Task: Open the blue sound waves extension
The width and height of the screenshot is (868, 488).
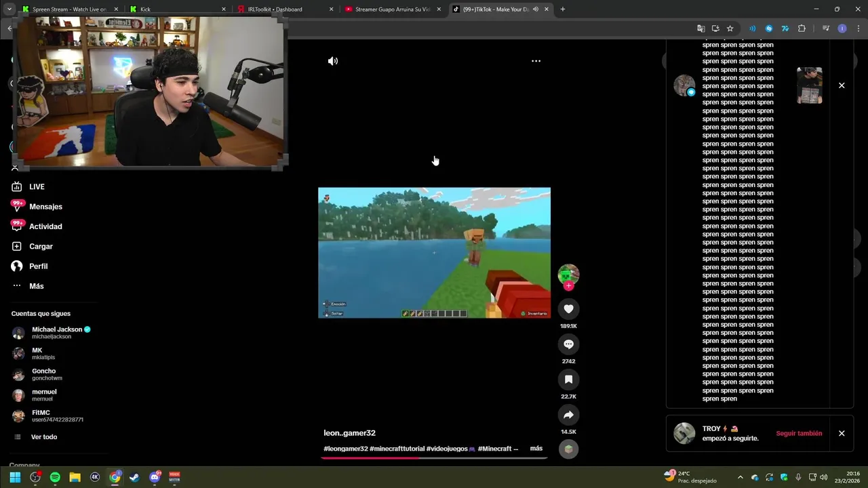Action: (752, 28)
